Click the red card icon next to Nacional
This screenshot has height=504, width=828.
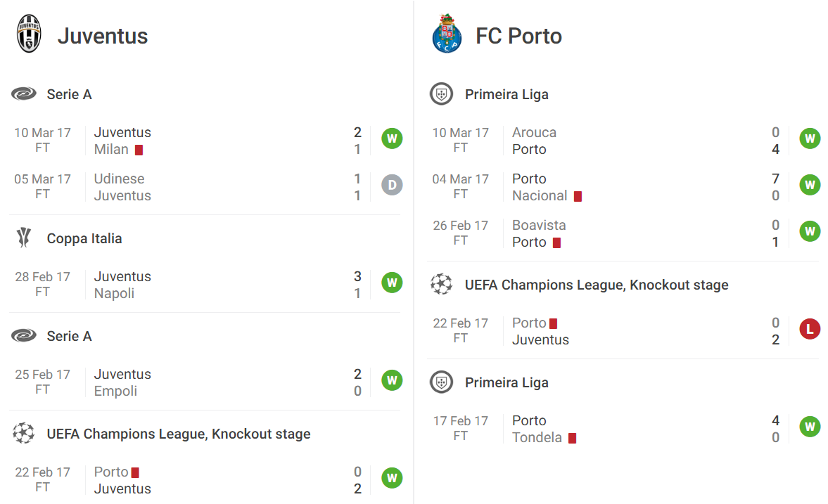click(x=578, y=196)
